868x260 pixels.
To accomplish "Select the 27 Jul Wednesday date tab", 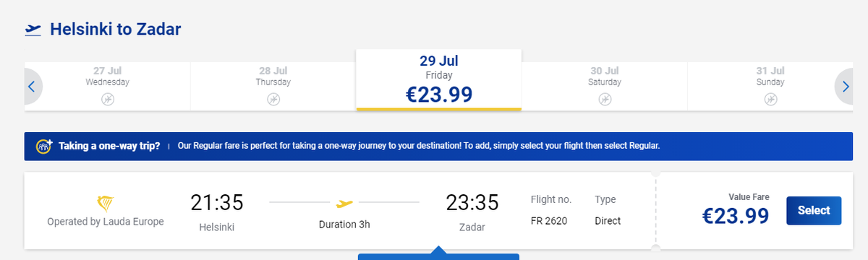I will click(x=107, y=86).
